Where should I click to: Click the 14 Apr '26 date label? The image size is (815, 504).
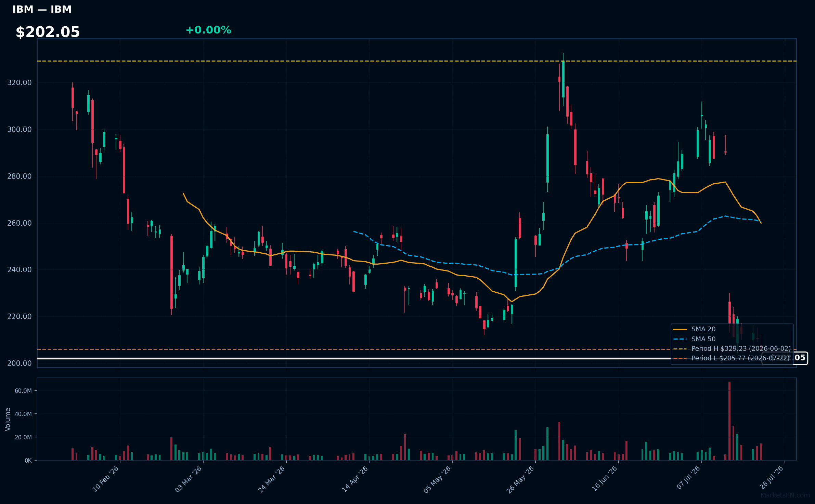pyautogui.click(x=355, y=479)
